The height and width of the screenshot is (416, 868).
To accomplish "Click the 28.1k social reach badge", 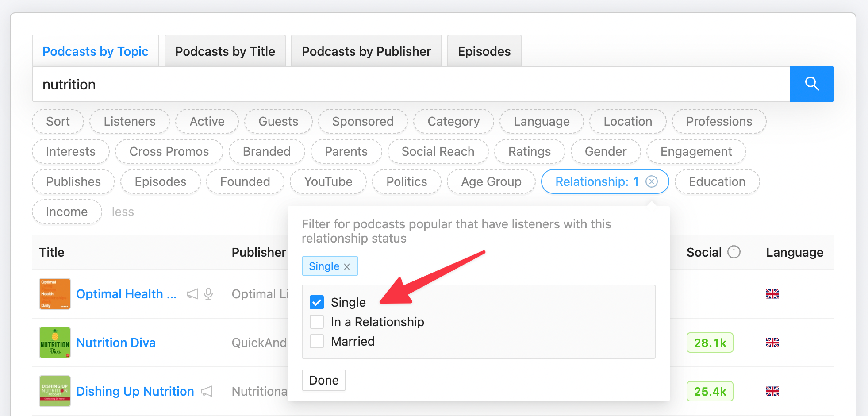I will coord(710,343).
